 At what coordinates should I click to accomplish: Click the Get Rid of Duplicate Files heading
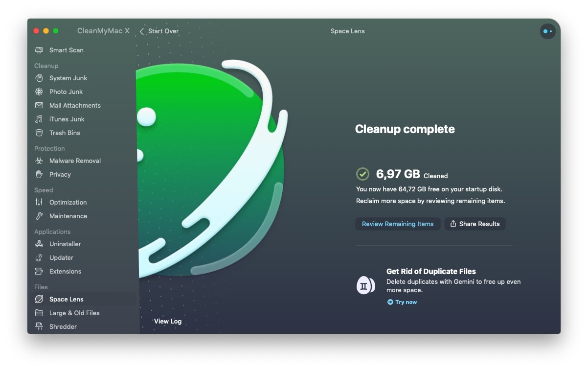tap(431, 271)
